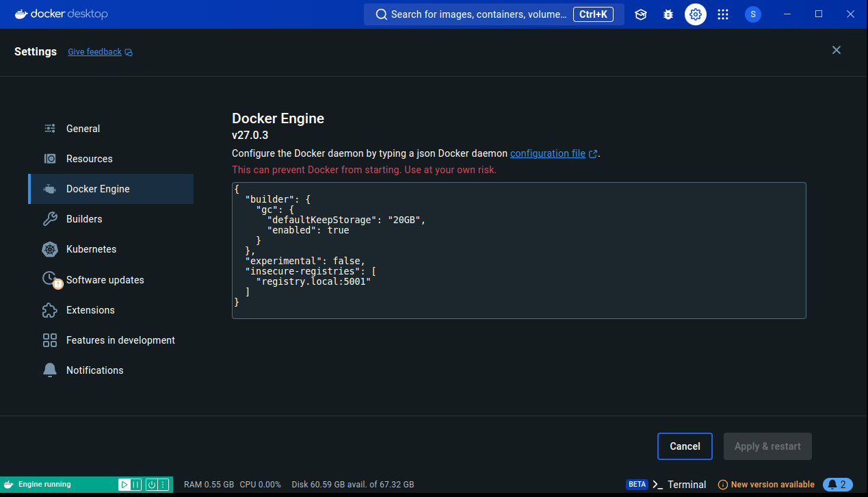Open the apps grid icon
Screen dimensions: 868x497
point(723,14)
